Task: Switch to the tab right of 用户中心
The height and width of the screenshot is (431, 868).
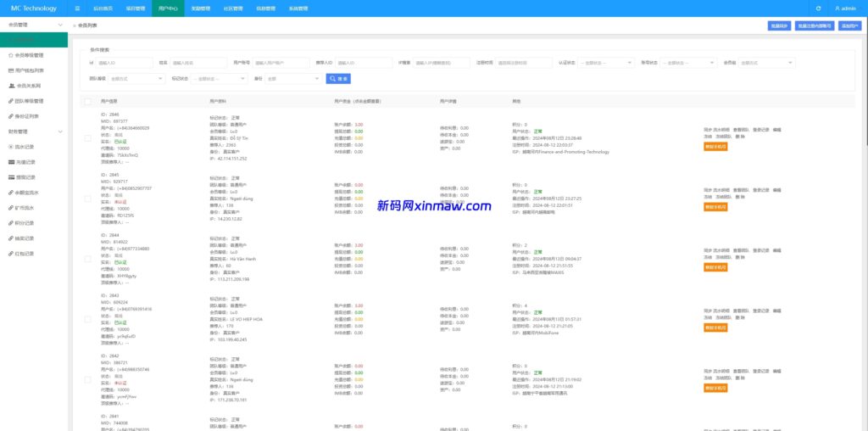Action: tap(200, 8)
